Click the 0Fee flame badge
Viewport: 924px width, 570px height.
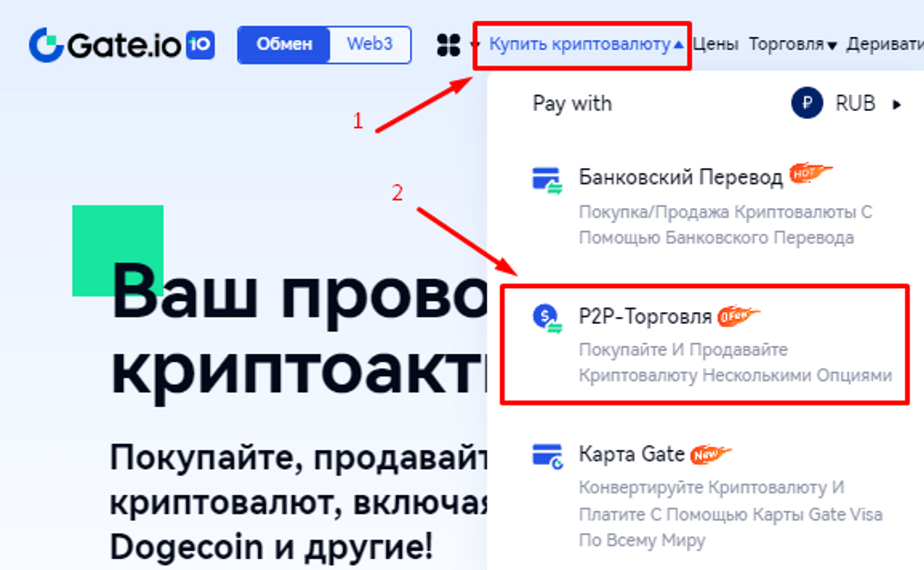click(738, 316)
